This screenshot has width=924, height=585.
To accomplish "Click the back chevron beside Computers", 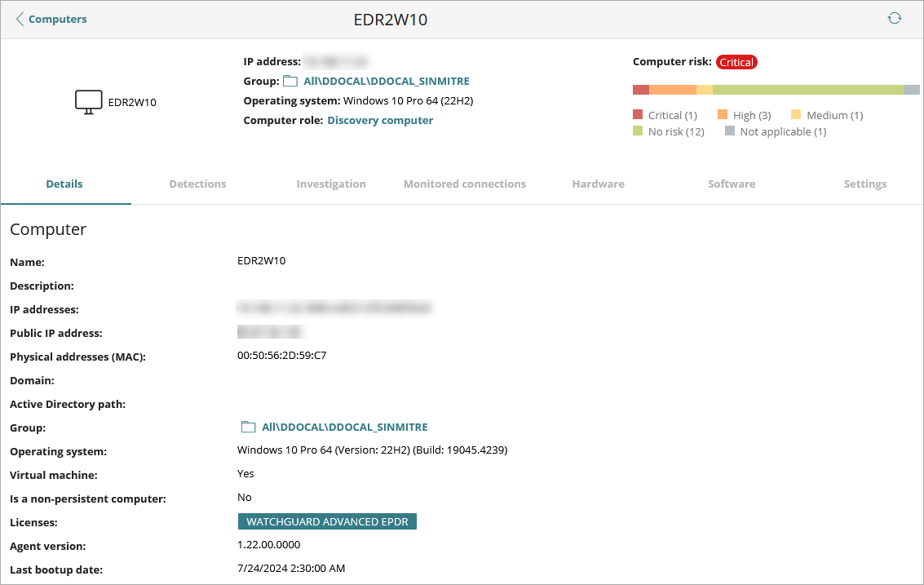I will (x=18, y=19).
